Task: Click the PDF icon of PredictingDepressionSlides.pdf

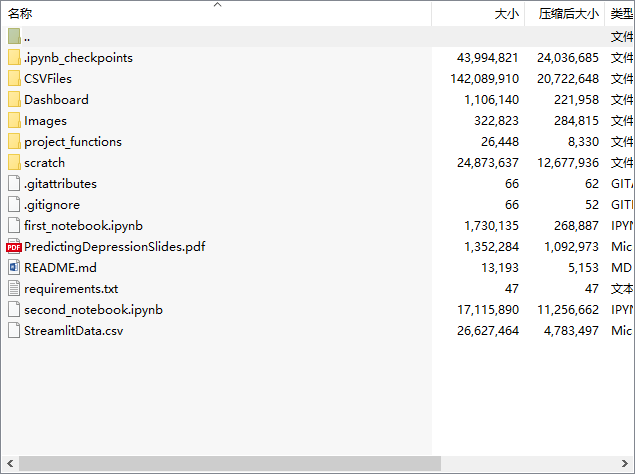Action: click(x=14, y=246)
